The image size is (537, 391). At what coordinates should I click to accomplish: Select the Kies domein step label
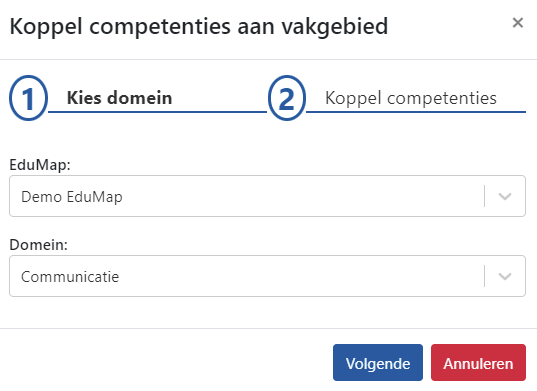(119, 98)
